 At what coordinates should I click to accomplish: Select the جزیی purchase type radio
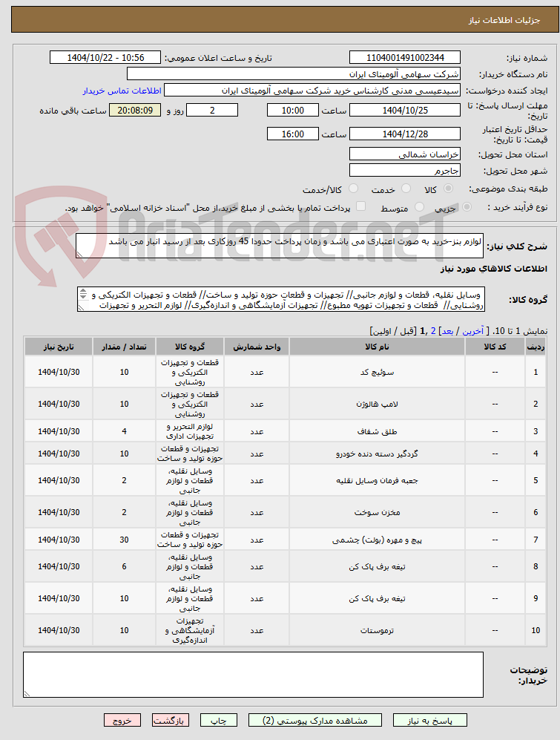coord(467,206)
